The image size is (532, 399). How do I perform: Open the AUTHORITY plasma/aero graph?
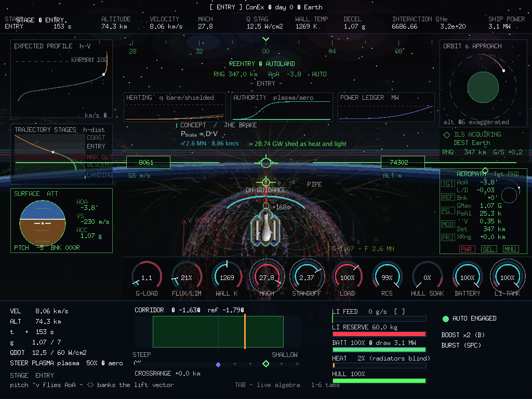coord(282,107)
